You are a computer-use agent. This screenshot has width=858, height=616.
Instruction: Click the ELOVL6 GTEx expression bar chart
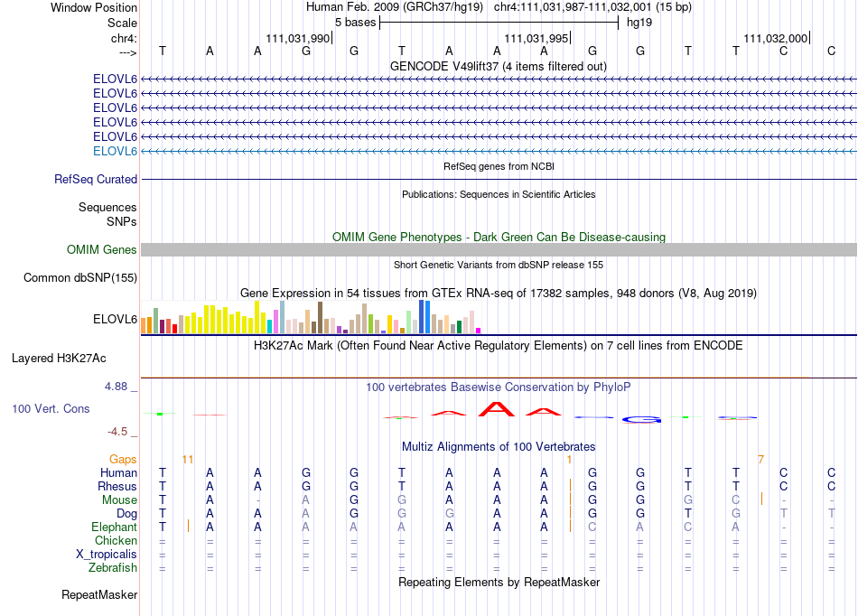pos(311,317)
